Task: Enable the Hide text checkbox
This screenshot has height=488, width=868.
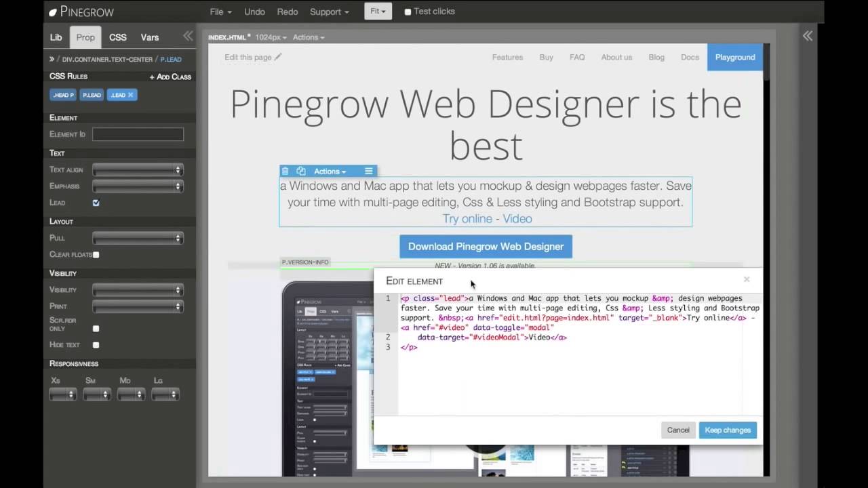Action: tap(96, 345)
